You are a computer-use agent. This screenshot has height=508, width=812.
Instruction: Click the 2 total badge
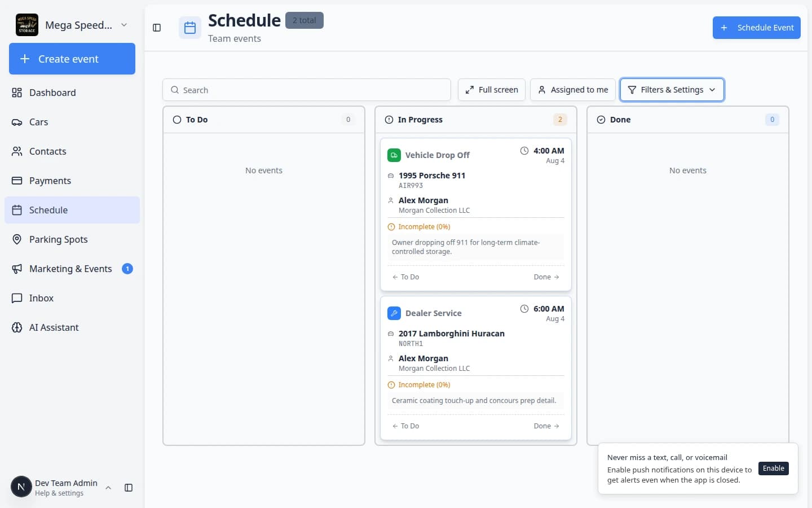coord(304,20)
